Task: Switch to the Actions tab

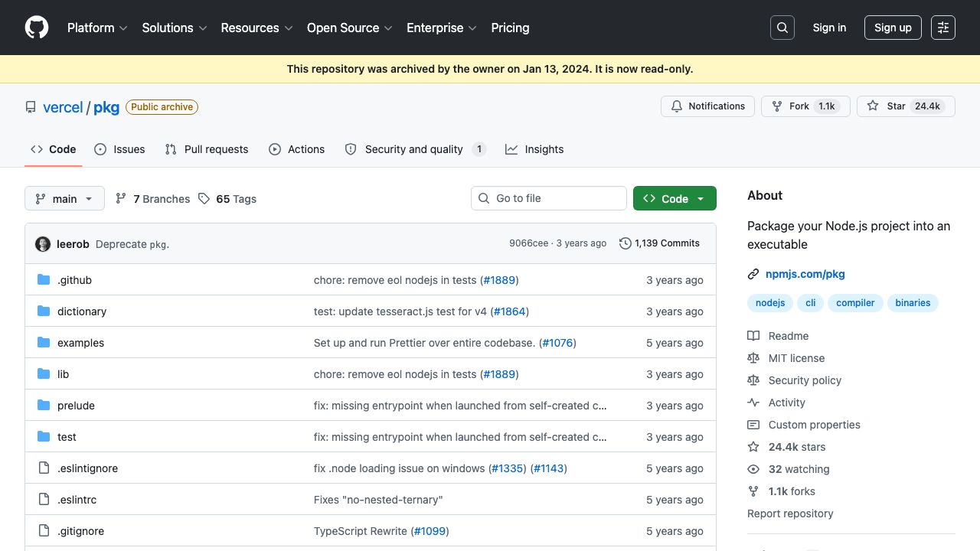Action: 297,149
